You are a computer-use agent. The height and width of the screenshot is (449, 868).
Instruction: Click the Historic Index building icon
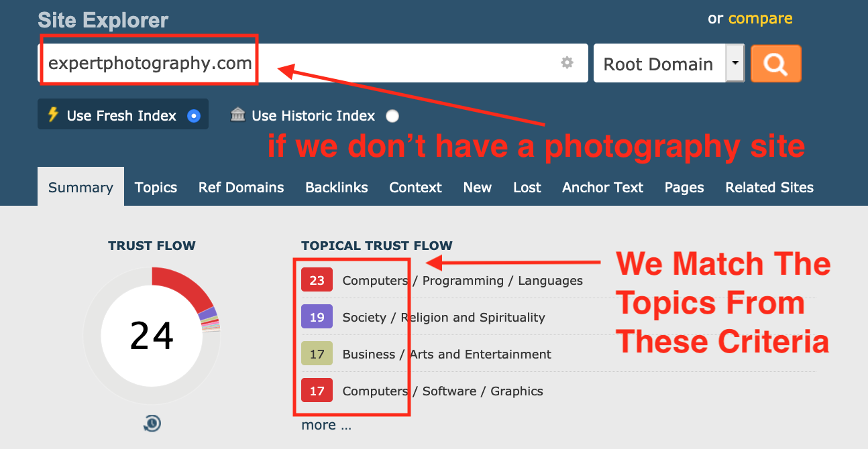coord(237,115)
